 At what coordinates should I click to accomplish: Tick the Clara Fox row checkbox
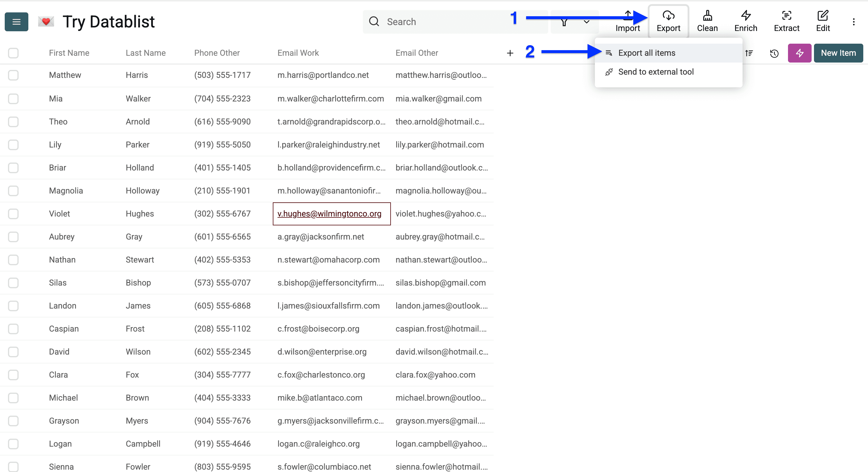[x=13, y=375]
